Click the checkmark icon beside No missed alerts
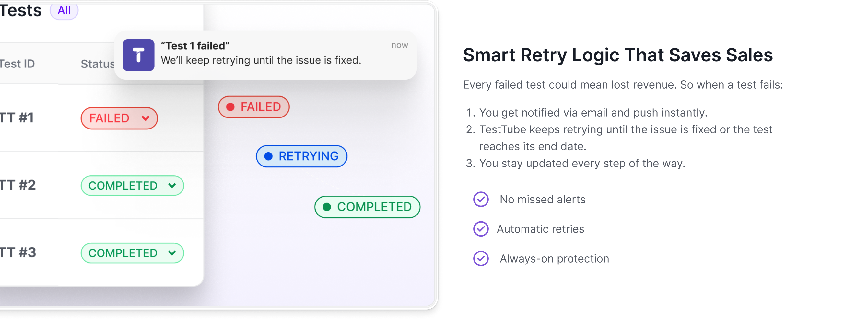 [x=481, y=199]
